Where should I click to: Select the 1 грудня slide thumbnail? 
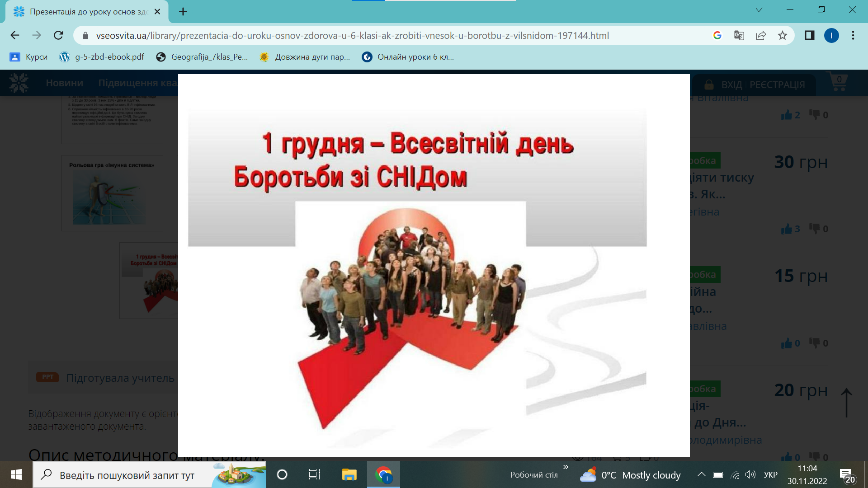149,281
